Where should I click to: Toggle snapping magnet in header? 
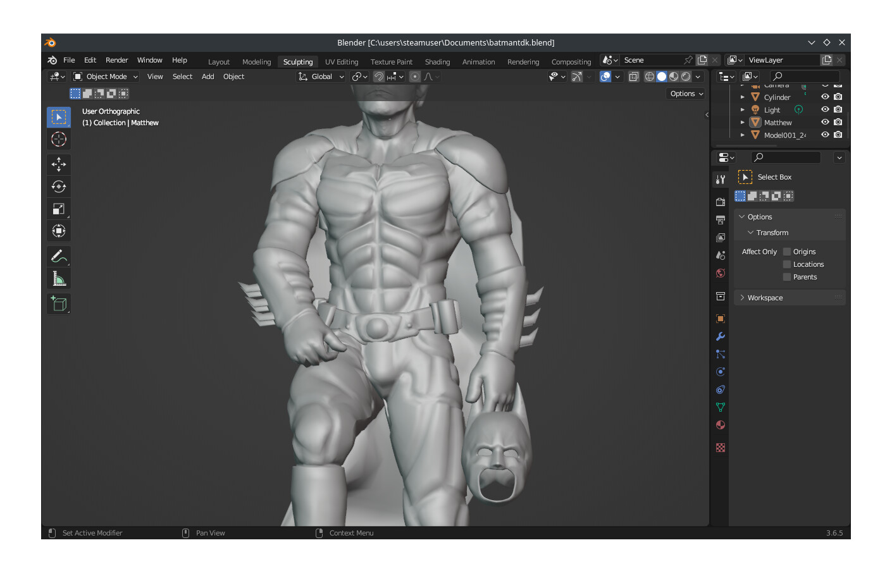pos(379,77)
